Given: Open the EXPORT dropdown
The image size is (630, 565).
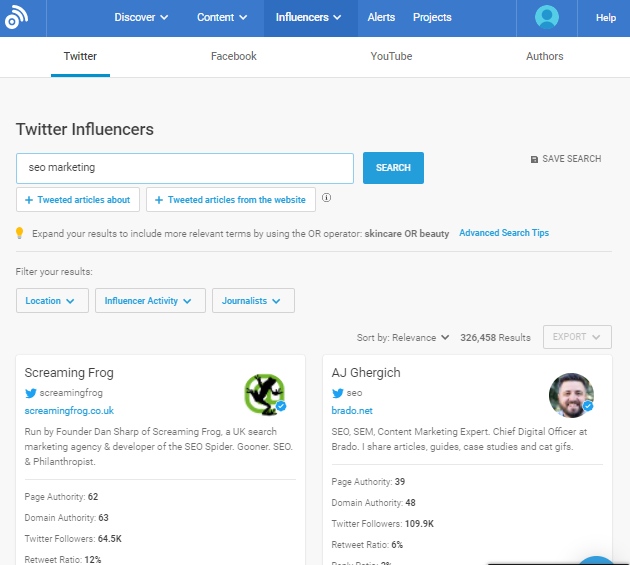Looking at the screenshot, I should pyautogui.click(x=577, y=337).
